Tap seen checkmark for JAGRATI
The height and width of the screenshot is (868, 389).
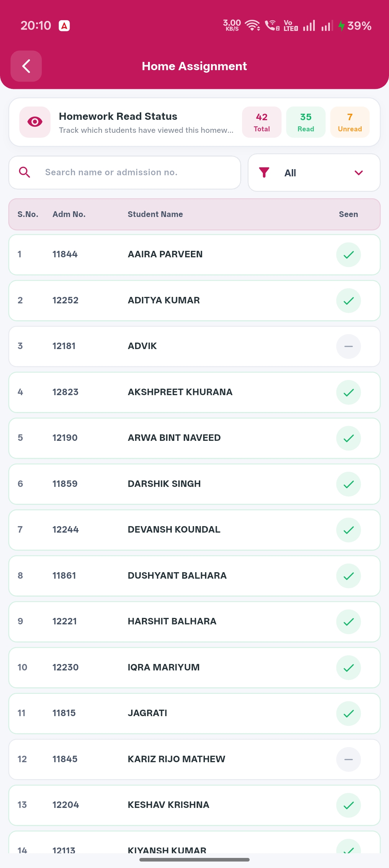click(x=349, y=714)
